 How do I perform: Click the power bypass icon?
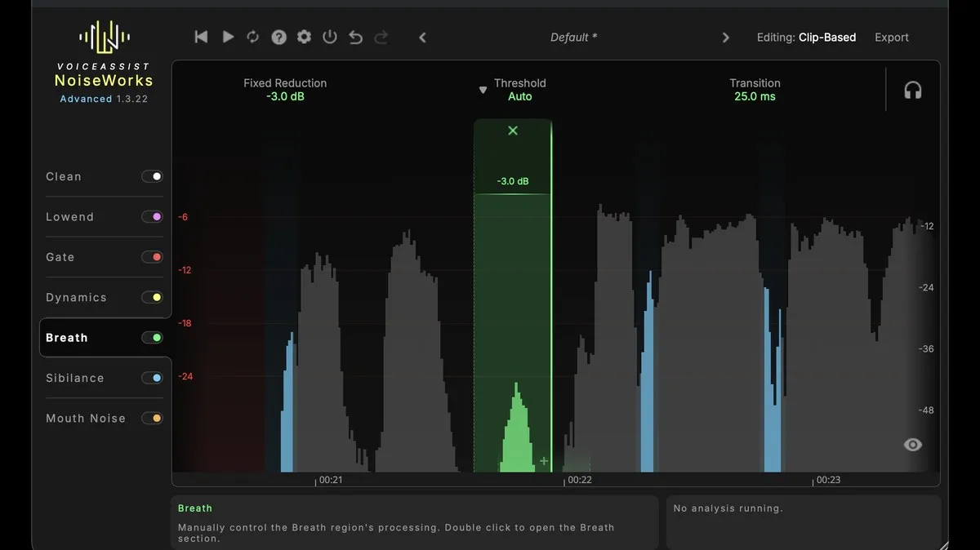click(330, 37)
